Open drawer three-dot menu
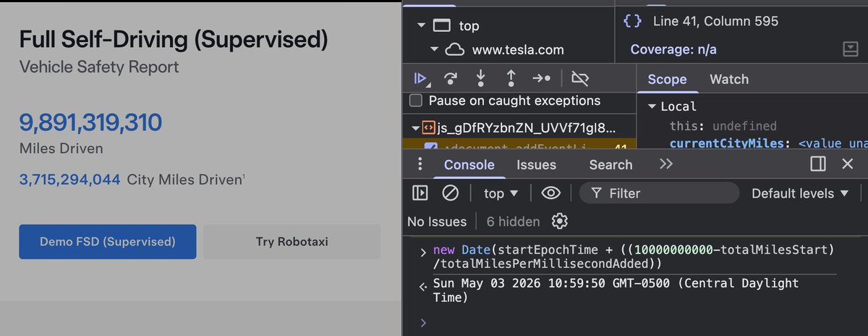The height and width of the screenshot is (336, 868). coord(420,164)
